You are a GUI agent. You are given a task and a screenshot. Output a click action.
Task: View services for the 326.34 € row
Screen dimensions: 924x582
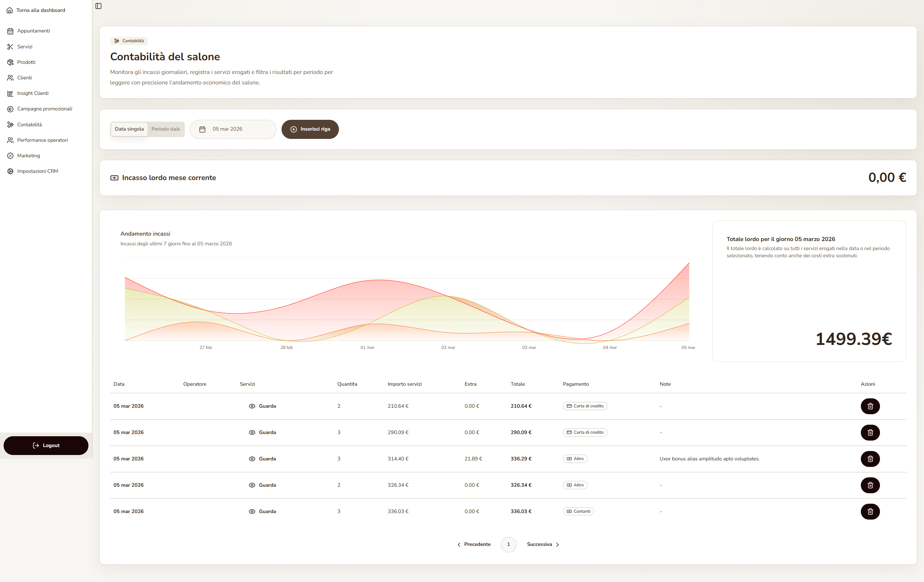(262, 485)
